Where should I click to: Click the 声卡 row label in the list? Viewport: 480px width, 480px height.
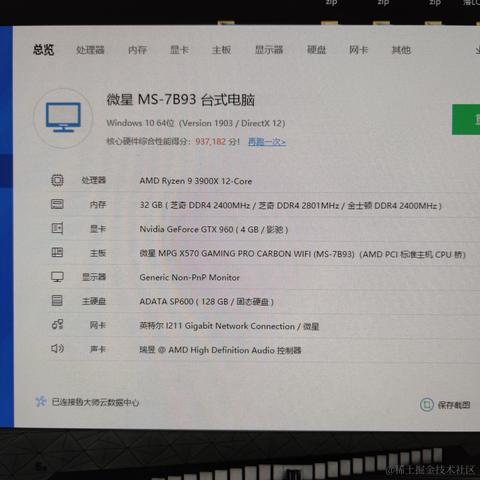coord(98,349)
